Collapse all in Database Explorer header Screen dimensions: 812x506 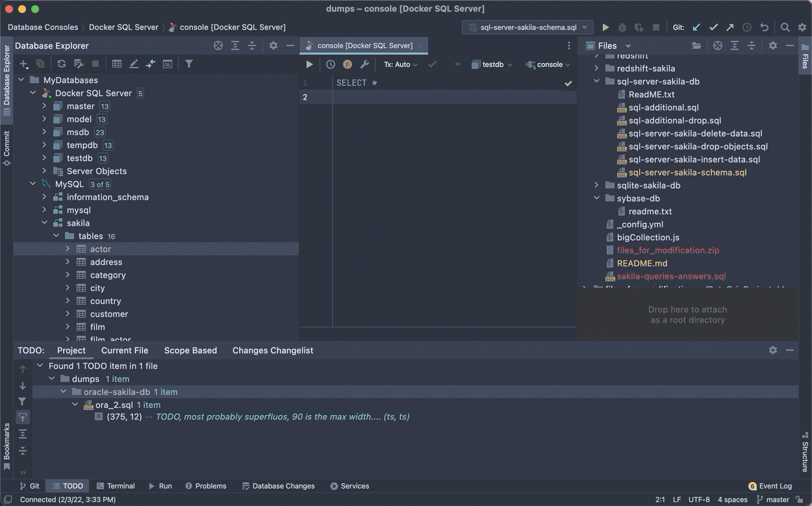pos(252,45)
